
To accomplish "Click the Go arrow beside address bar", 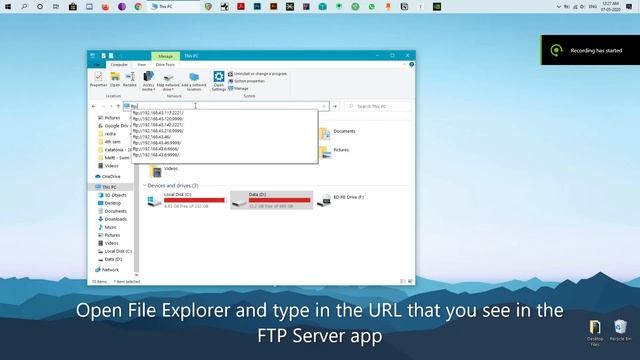I will point(335,107).
